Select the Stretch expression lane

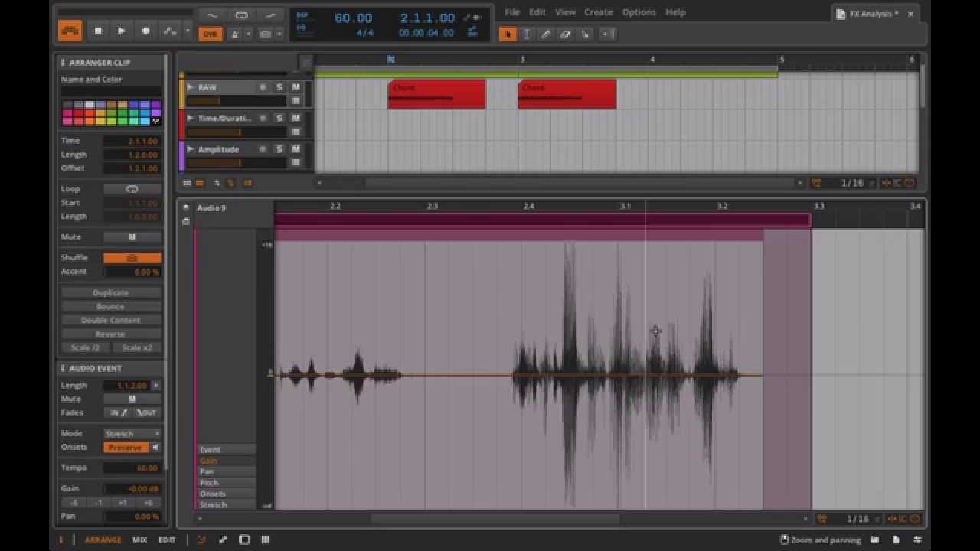click(x=227, y=504)
